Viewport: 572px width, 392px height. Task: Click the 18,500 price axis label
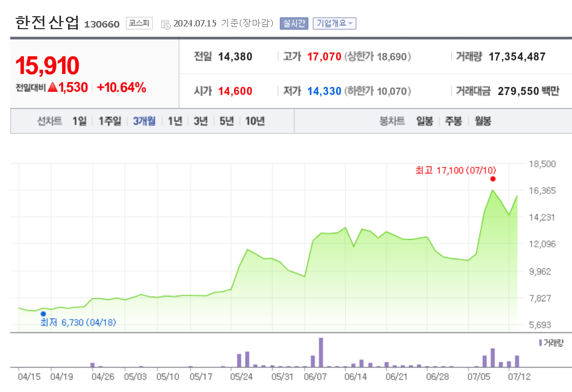click(x=542, y=164)
